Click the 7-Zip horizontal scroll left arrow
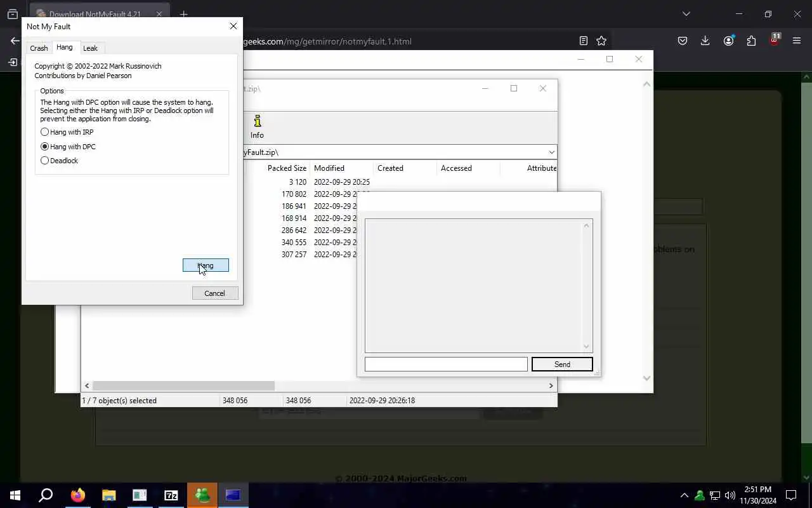This screenshot has height=508, width=812. click(x=87, y=385)
